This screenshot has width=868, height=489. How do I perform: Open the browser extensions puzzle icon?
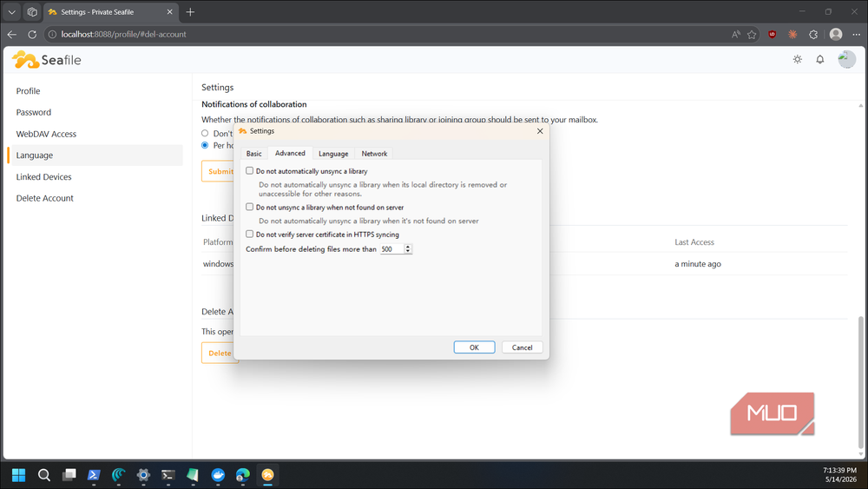(813, 35)
